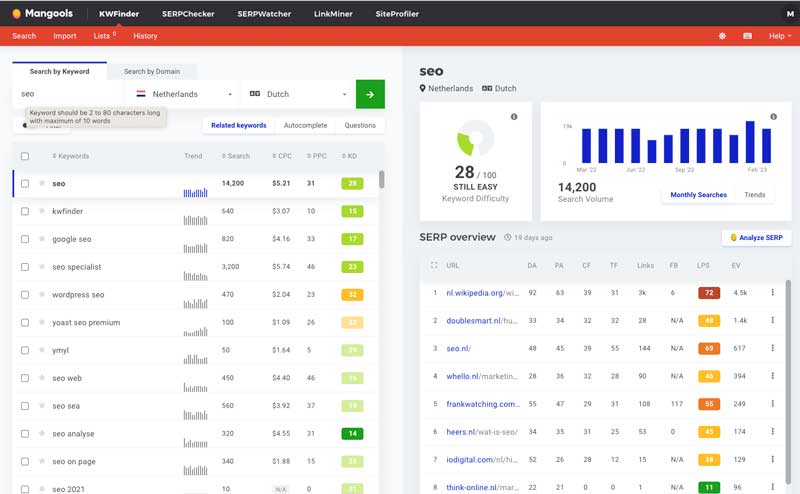Click the SERP overview scrollbar

pyautogui.click(x=789, y=383)
